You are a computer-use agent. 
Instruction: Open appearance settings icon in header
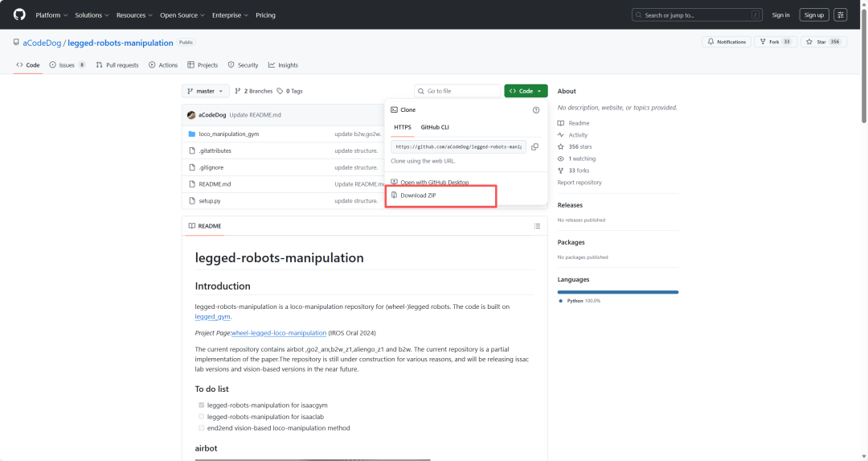[841, 15]
